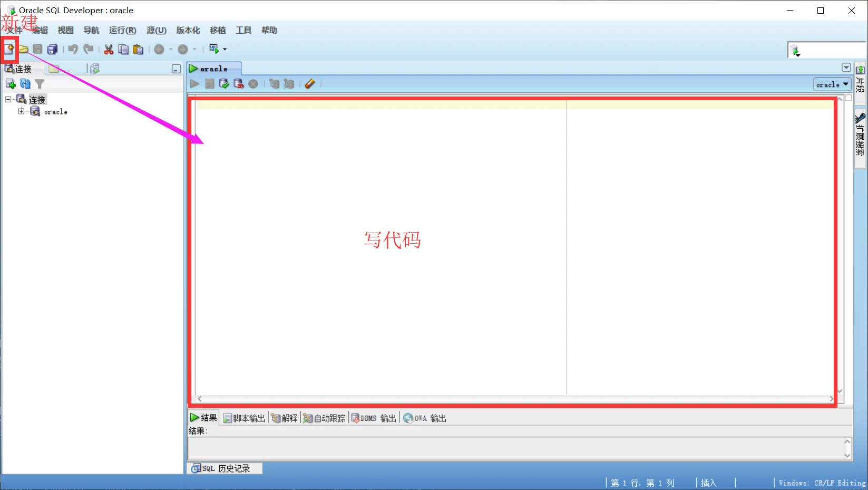
Task: Click the search icon in top-right box
Action: [795, 51]
